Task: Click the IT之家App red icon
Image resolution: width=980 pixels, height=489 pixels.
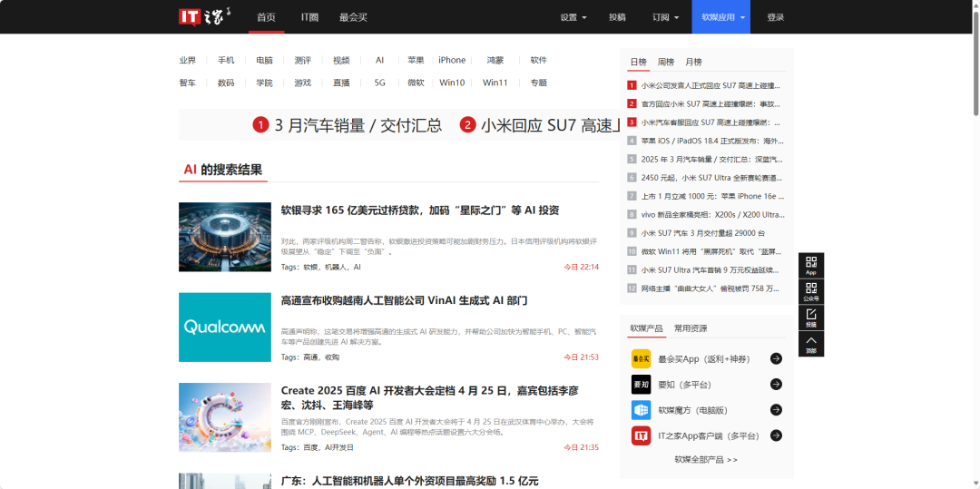Action: tap(641, 435)
